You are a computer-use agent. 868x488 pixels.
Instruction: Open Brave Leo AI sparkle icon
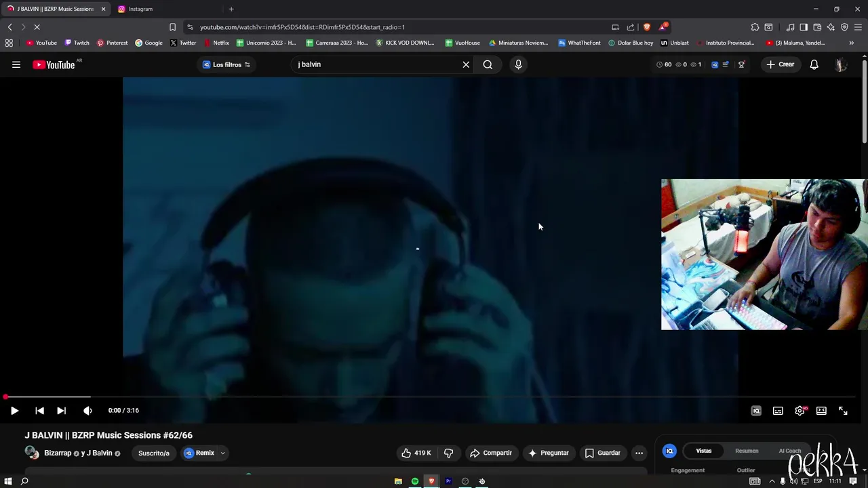point(831,27)
